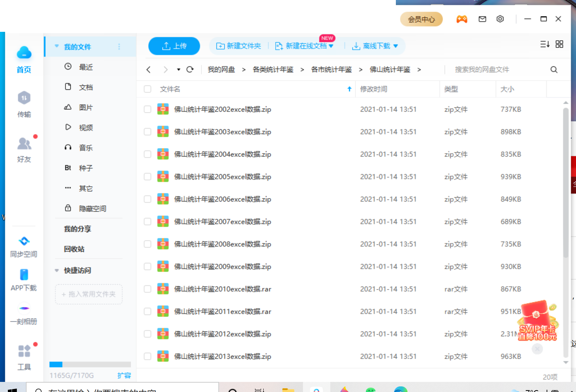Viewport: 576px width, 392px height.
Task: Check the box for 佛山统计年鉴2003excel数据.zip
Action: (x=148, y=132)
